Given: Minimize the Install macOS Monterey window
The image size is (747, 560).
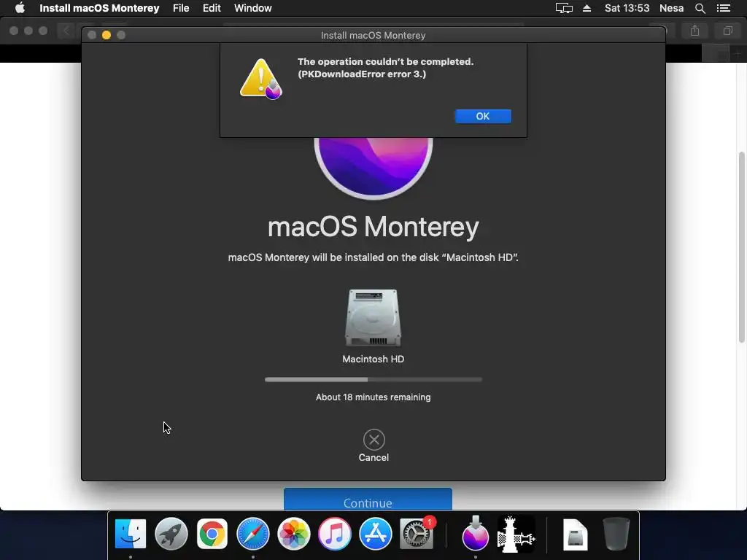Looking at the screenshot, I should coord(107,35).
